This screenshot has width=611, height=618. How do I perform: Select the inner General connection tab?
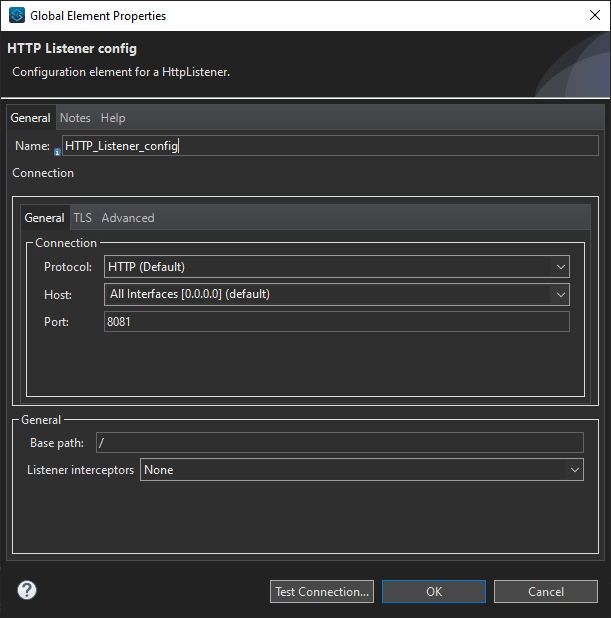tap(45, 218)
